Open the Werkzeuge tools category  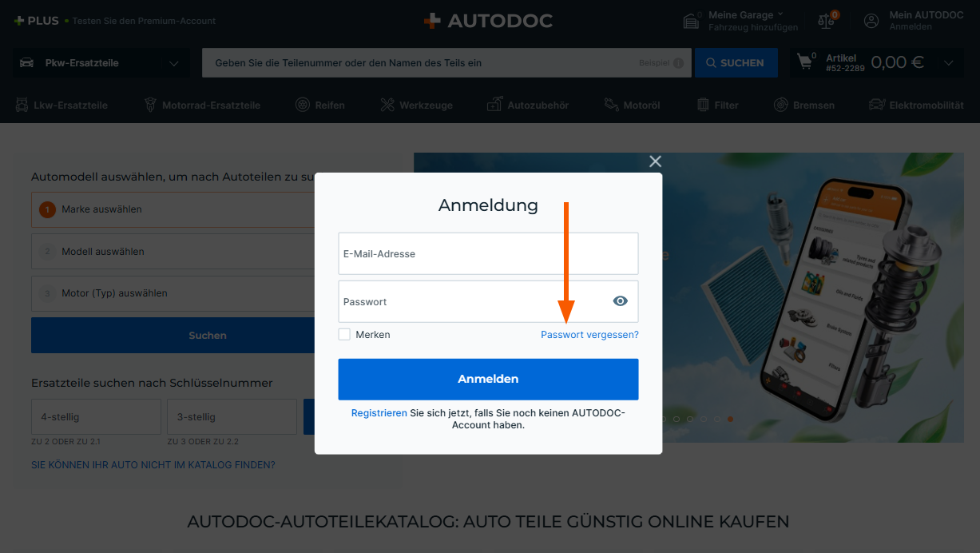pos(387,105)
